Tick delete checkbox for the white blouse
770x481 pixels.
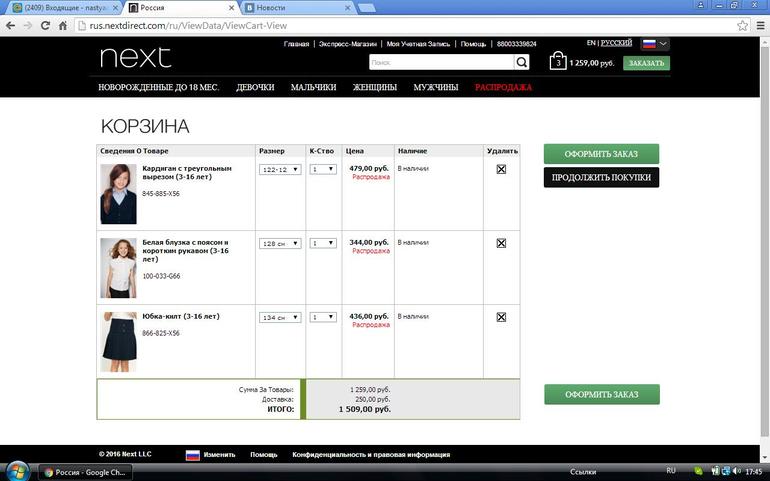click(501, 243)
